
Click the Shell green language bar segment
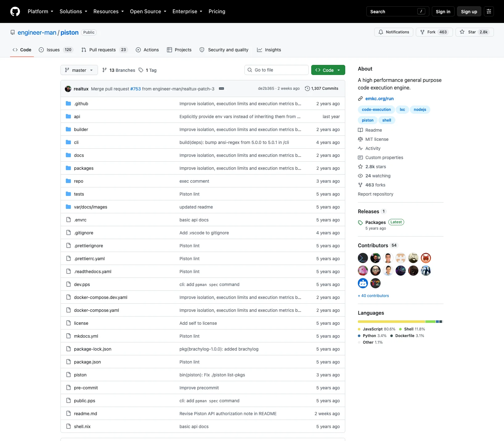click(x=431, y=322)
